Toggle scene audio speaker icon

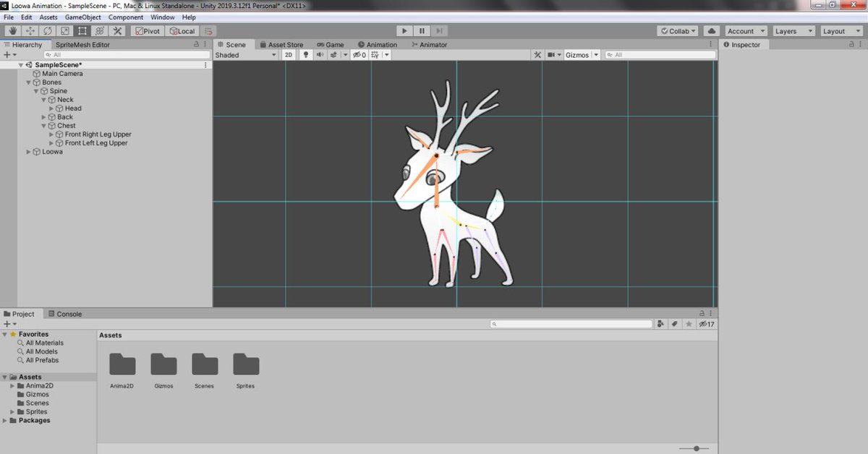(x=319, y=55)
